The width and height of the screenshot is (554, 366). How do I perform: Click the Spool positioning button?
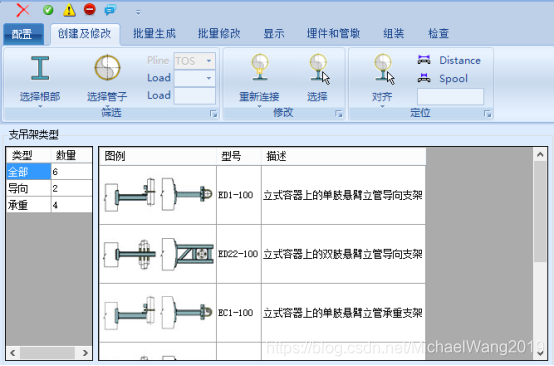[x=442, y=78]
